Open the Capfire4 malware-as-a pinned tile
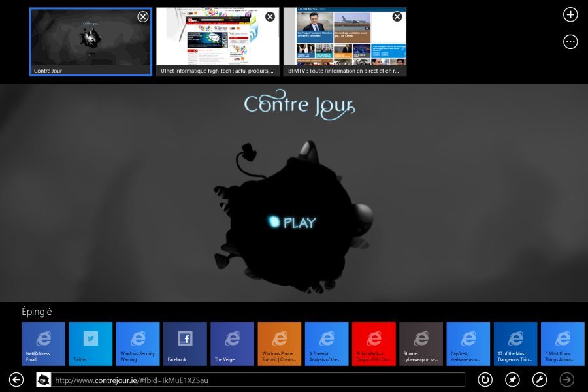Screen dimensions: 588x392 pos(468,344)
